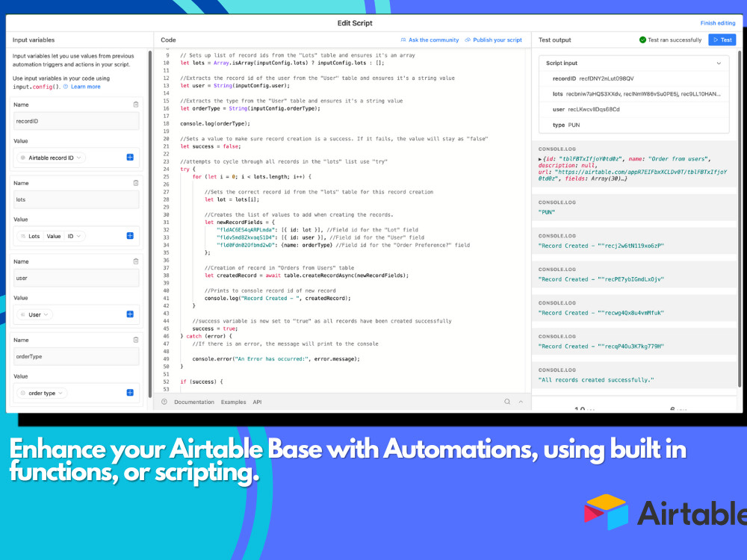Add a value token to the recordID variable
The height and width of the screenshot is (560, 747).
(x=131, y=158)
